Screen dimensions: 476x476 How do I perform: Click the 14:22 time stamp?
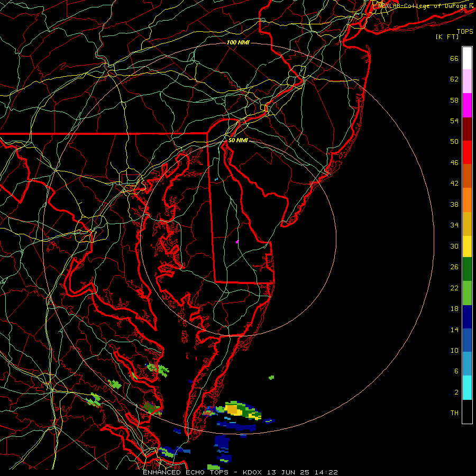coord(326,472)
